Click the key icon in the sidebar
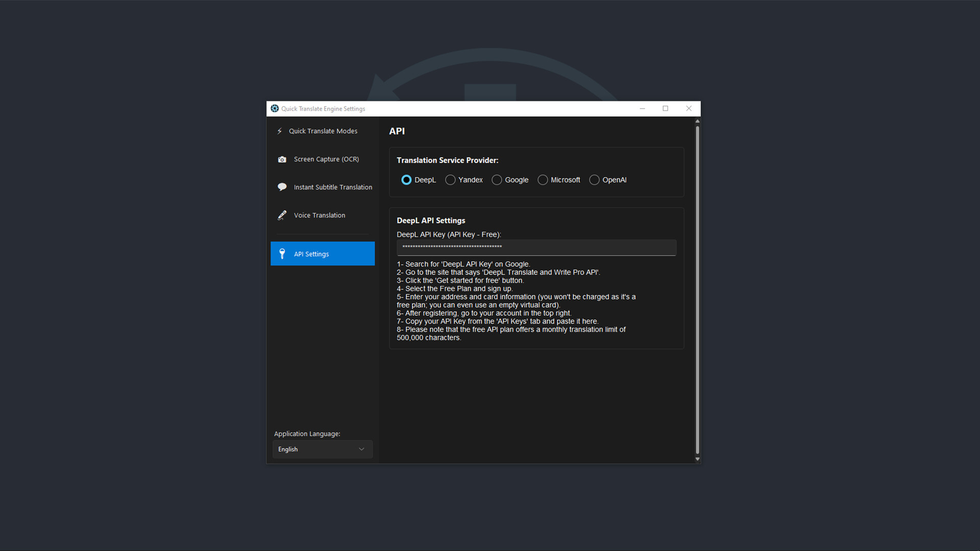 pyautogui.click(x=282, y=254)
